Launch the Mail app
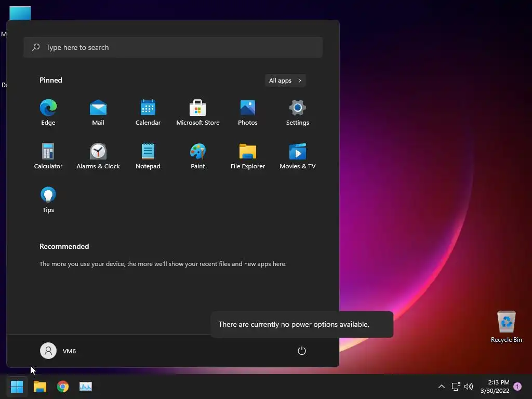Screen dimensions: 532x399 pos(98,113)
